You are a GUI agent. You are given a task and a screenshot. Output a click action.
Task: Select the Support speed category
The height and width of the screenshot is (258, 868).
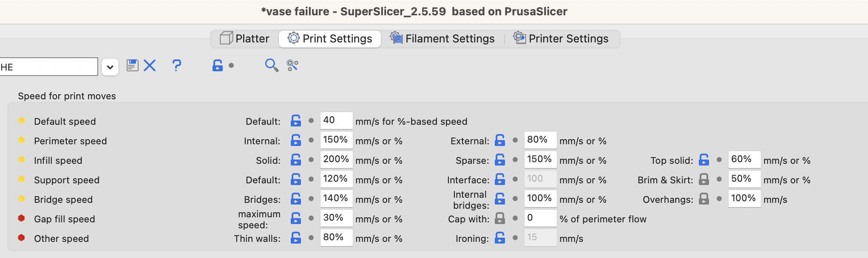click(x=66, y=179)
